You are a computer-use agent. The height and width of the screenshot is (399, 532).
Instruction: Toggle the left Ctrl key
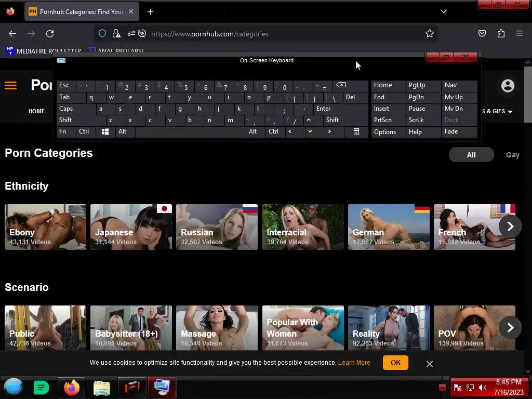coord(86,131)
